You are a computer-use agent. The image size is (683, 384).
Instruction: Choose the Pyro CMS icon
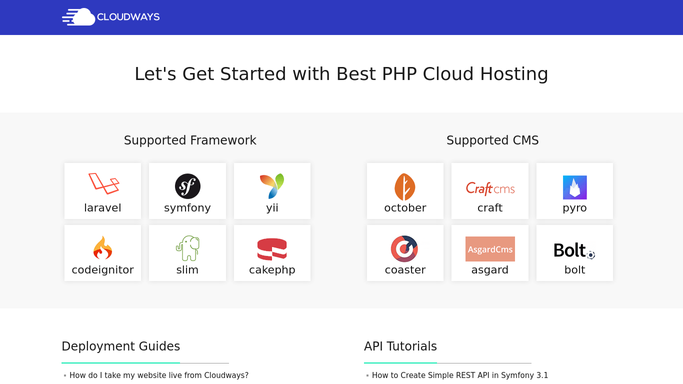tap(575, 187)
